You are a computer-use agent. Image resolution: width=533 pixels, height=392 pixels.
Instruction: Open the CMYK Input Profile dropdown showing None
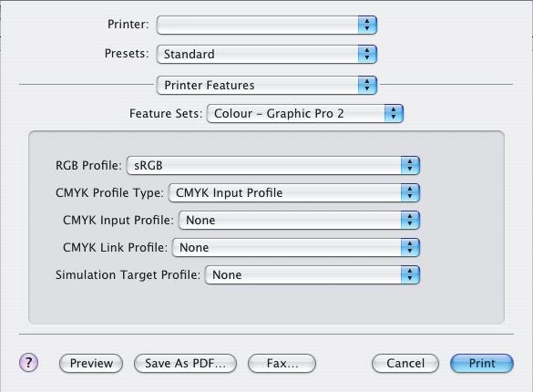299,220
